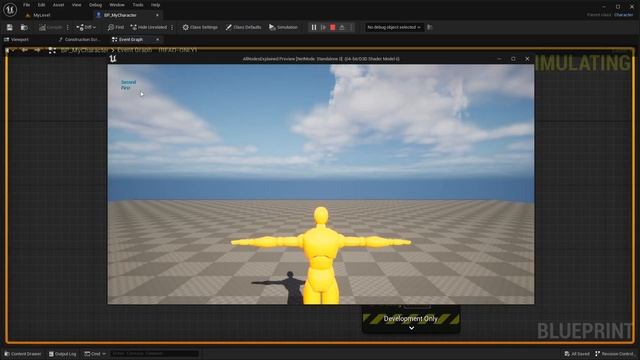Maximize the game preview window

pyautogui.click(x=513, y=59)
